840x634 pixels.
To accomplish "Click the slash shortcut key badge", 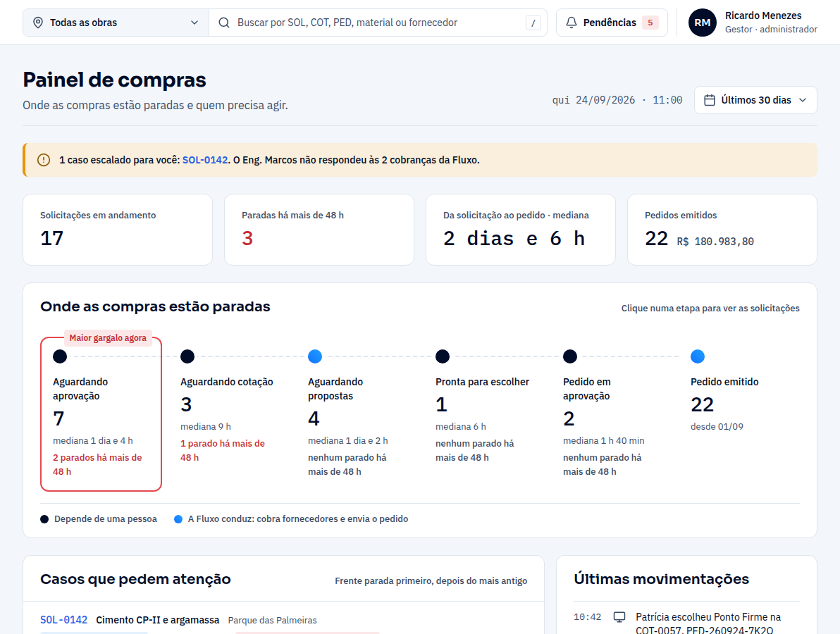I will point(533,23).
